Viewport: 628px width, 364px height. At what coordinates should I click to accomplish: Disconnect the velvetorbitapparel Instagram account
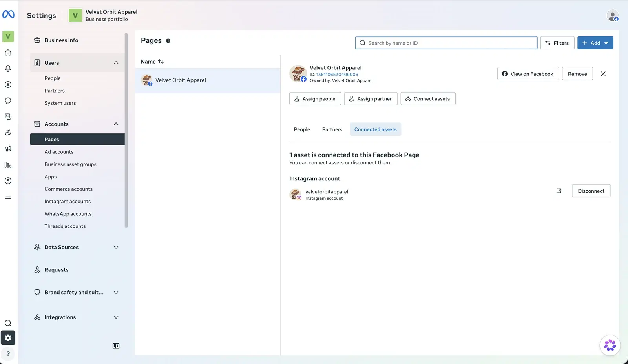click(591, 191)
